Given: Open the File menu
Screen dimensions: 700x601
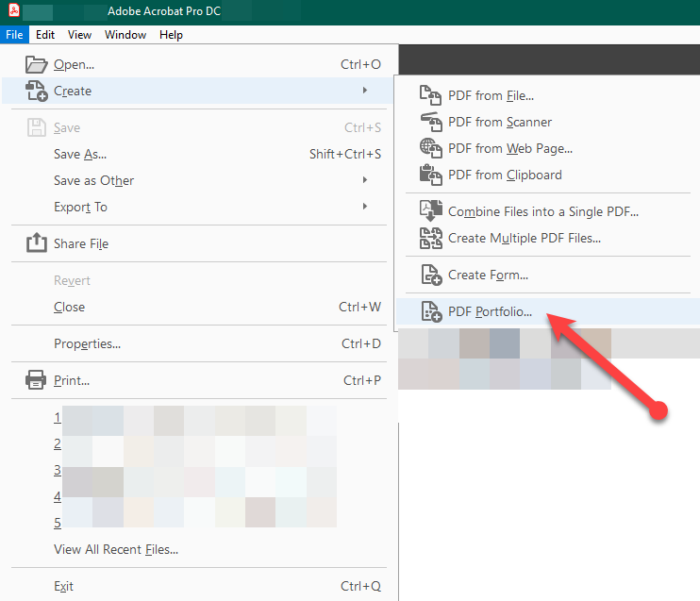Looking at the screenshot, I should (x=14, y=35).
